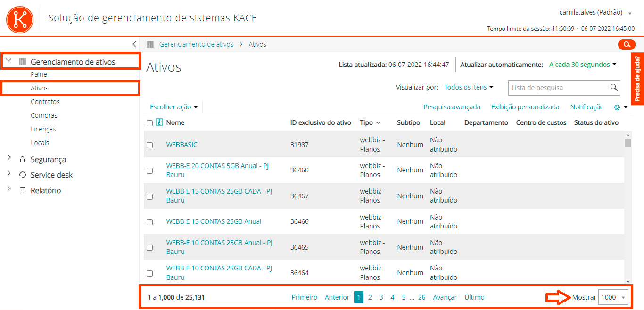This screenshot has width=644, height=310.
Task: Click the Notificação link
Action: pyautogui.click(x=587, y=107)
